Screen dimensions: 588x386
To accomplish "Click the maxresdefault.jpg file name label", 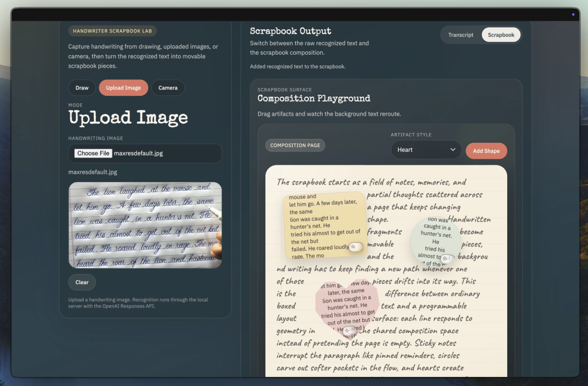I will click(92, 172).
